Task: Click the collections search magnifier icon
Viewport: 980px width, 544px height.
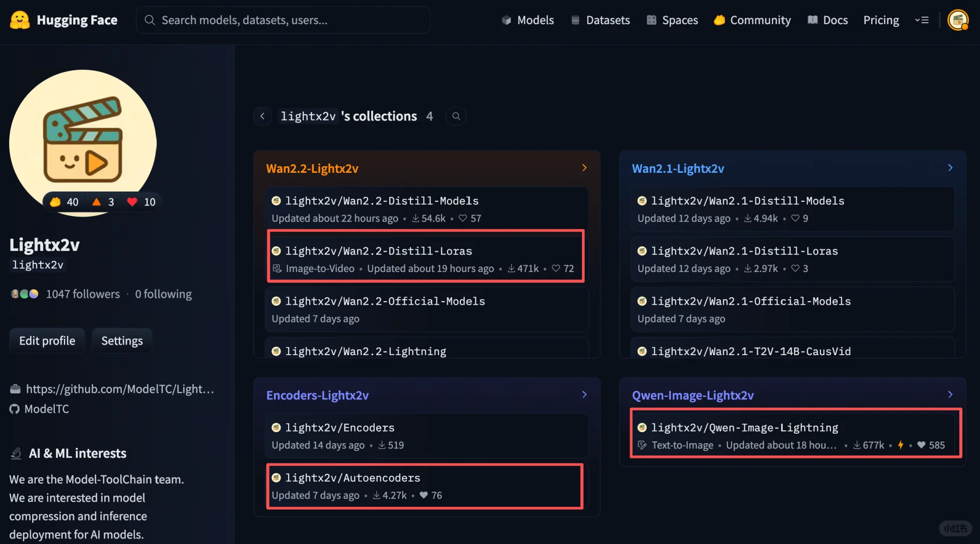Action: [x=456, y=116]
